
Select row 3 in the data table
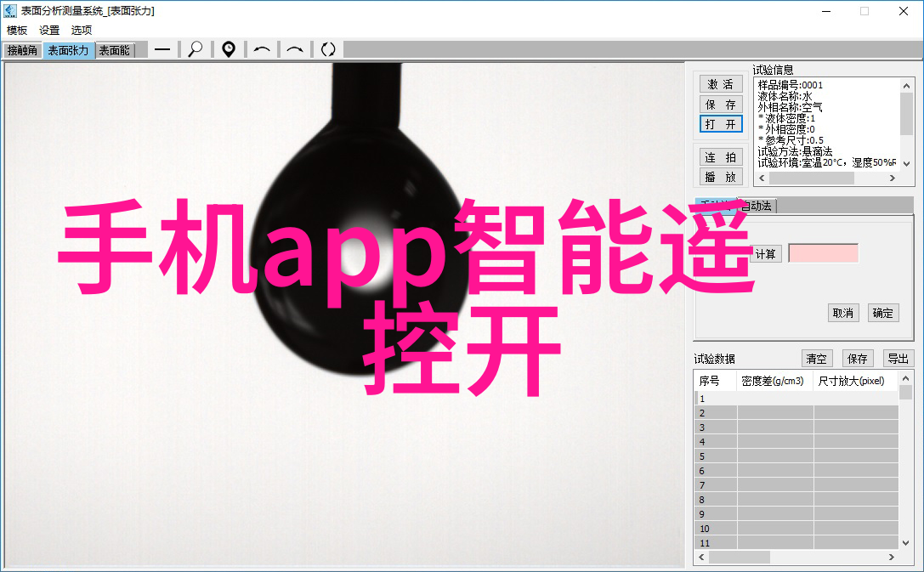(796, 428)
